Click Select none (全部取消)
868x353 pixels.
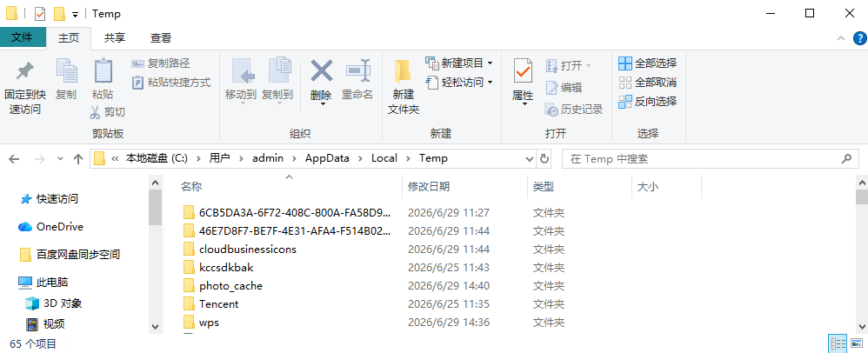[x=648, y=83]
